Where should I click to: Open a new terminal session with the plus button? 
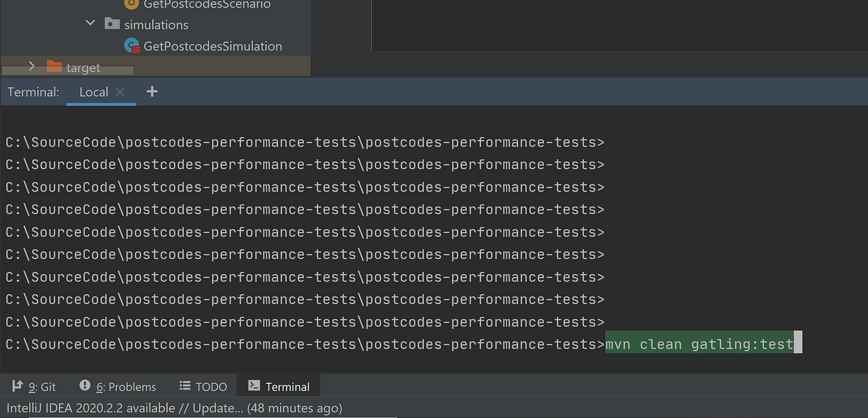152,92
